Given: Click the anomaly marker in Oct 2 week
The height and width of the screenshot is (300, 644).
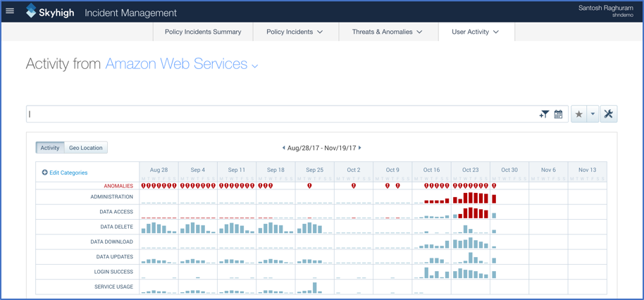Looking at the screenshot, I should click(x=354, y=186).
